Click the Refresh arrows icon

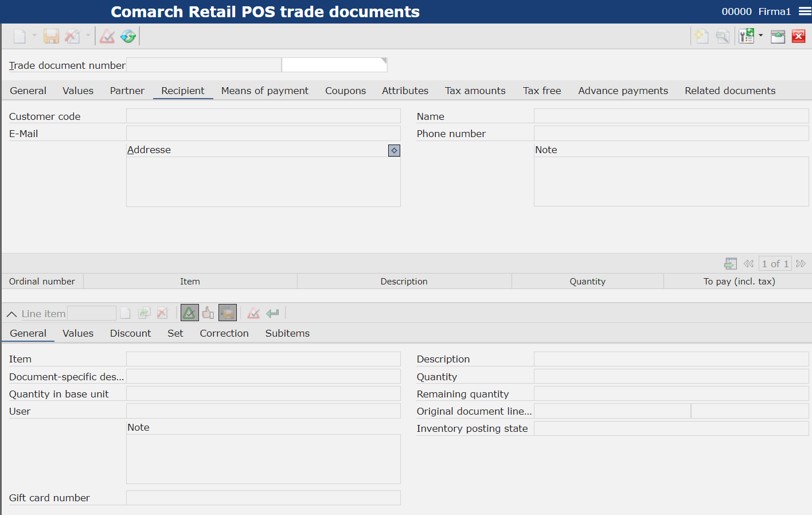(x=128, y=37)
